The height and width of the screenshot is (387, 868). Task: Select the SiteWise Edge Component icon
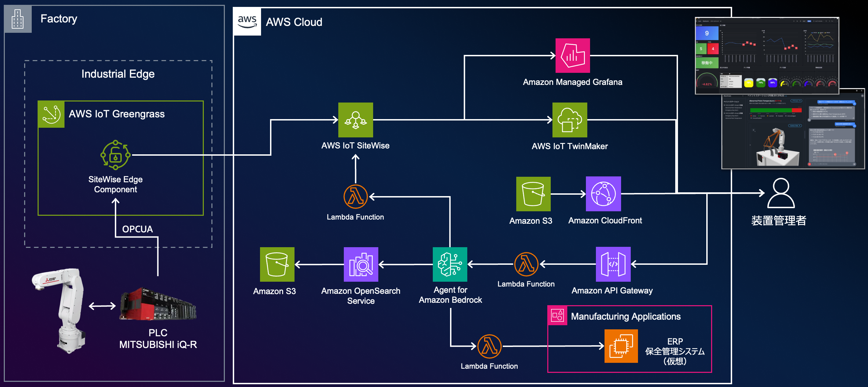point(116,155)
